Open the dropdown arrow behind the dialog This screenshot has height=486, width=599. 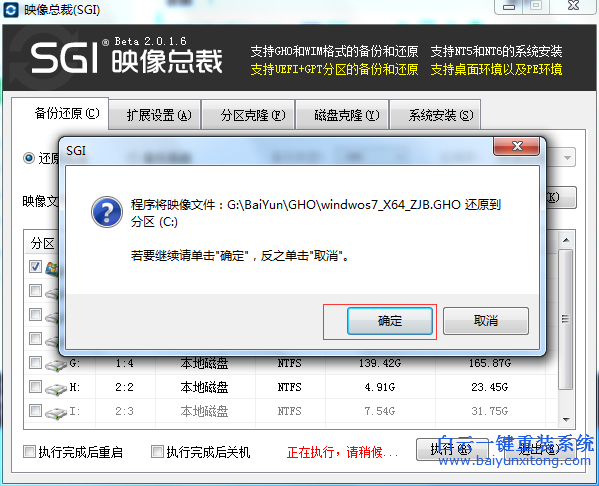tap(567, 157)
